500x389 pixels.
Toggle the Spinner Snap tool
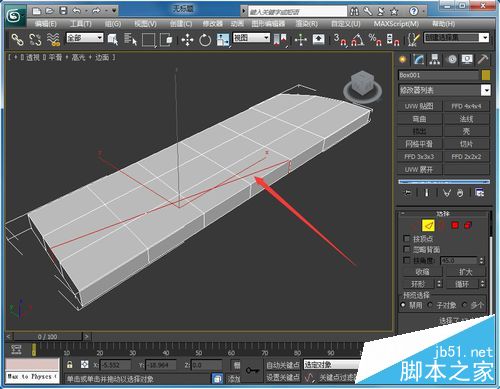[393, 40]
